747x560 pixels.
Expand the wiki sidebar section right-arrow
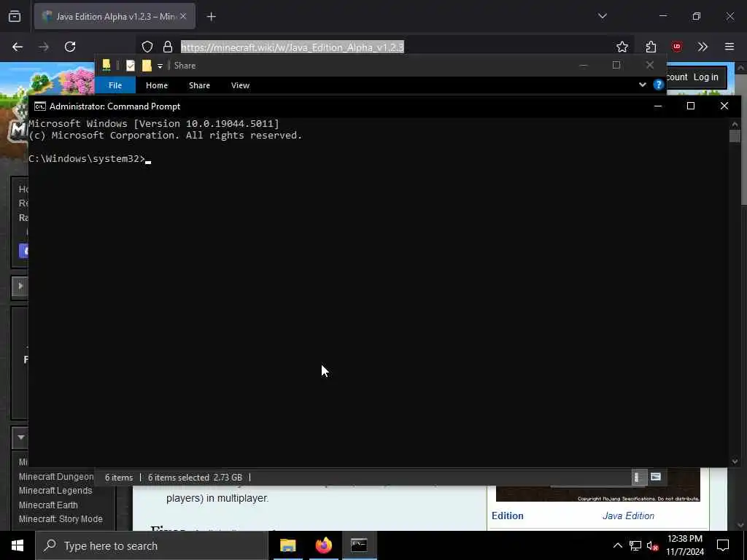(x=20, y=286)
